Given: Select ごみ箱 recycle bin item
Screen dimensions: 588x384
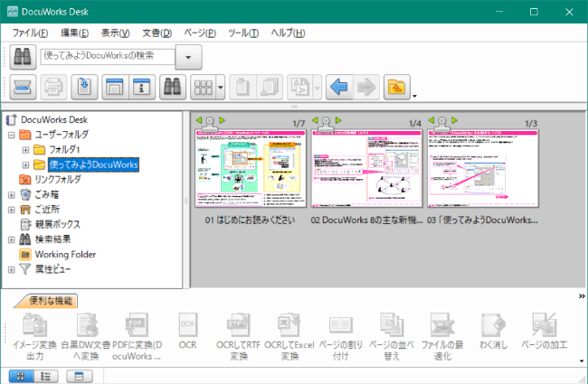Looking at the screenshot, I should point(46,194).
